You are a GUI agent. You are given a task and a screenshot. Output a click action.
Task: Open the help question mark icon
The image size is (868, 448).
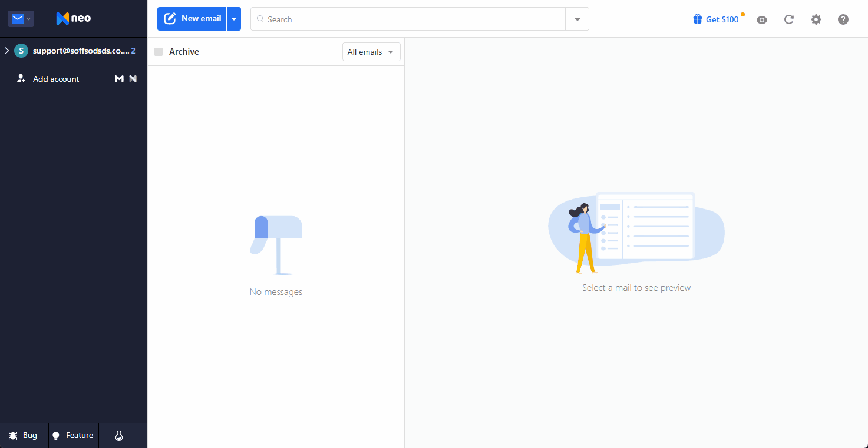point(843,19)
